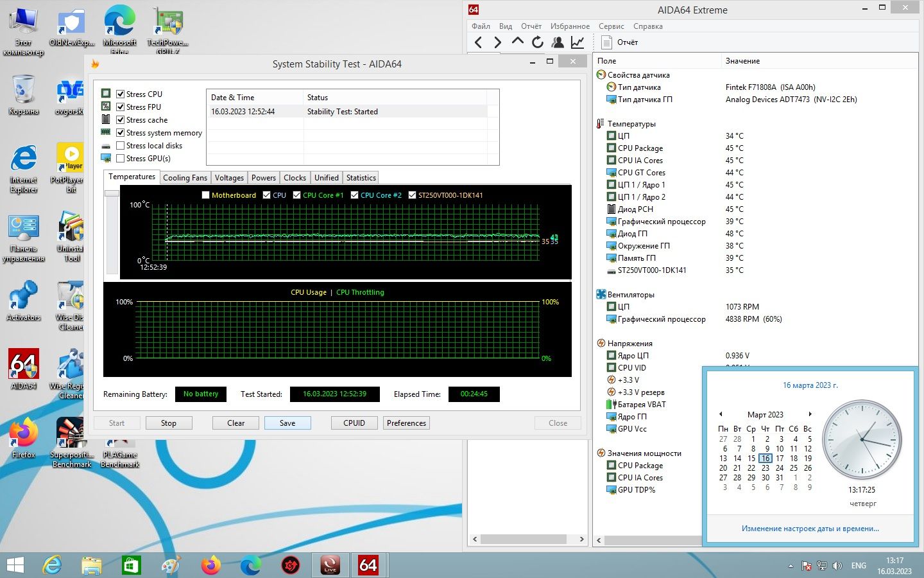
Task: Click forward arrow in AIDA64 Extreme toolbar
Action: [x=497, y=42]
